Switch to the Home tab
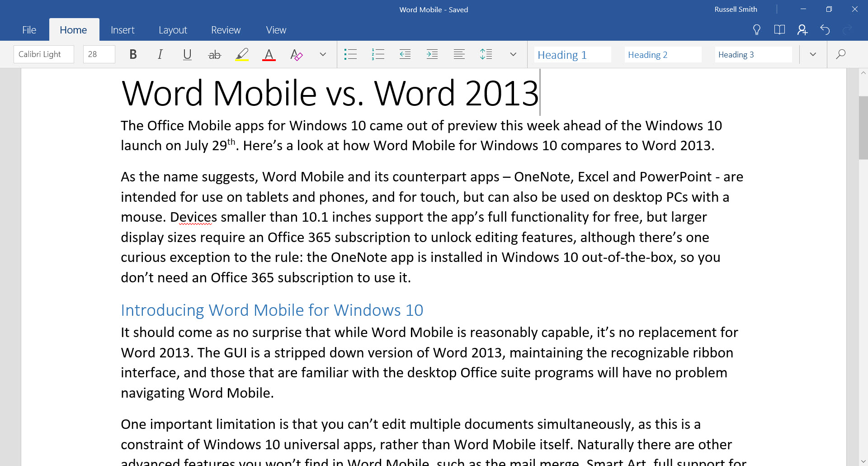The height and width of the screenshot is (466, 868). (73, 30)
